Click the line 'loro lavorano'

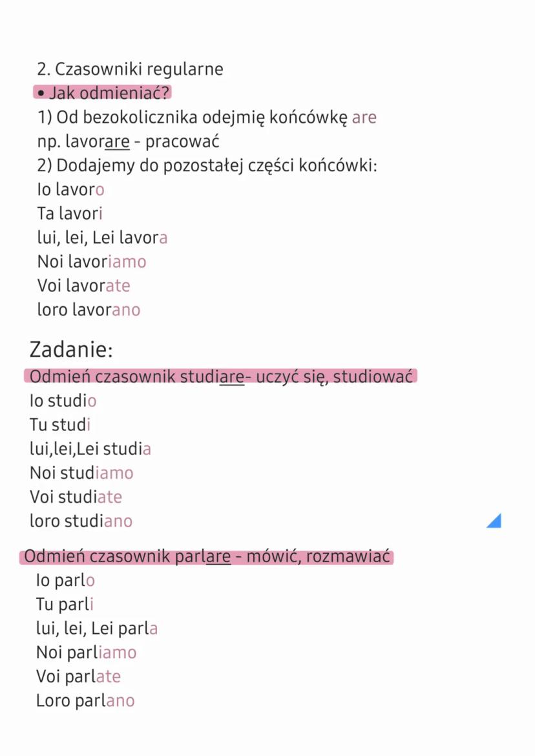coord(89,310)
